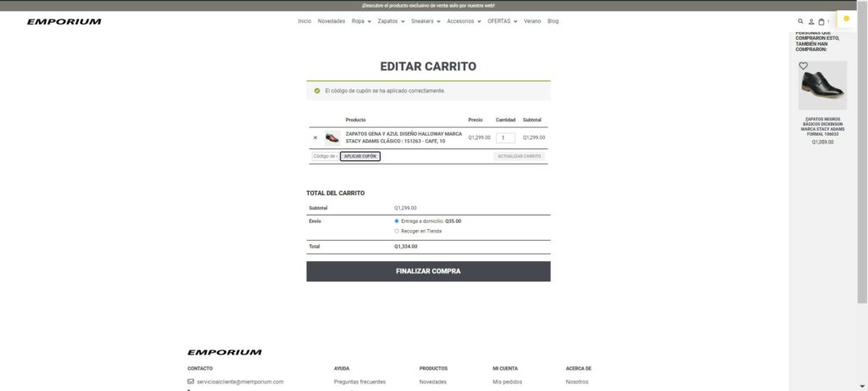
Task: Open Zapatos Negros Básicos Dickinson product link
Action: coord(822,126)
